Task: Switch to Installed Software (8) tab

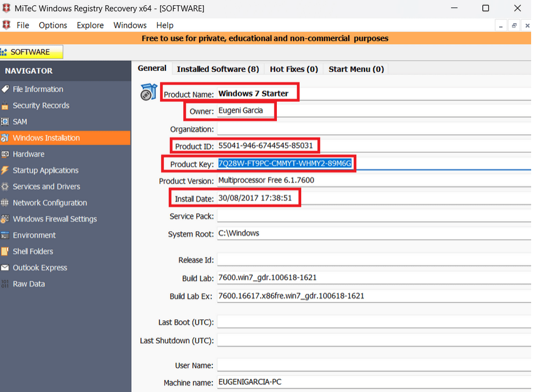Action: tap(218, 69)
